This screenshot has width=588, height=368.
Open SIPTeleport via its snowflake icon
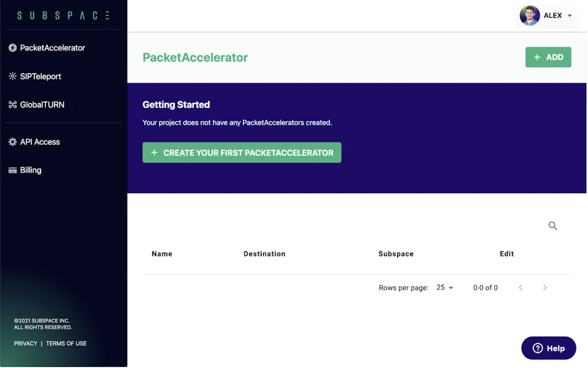click(x=13, y=76)
